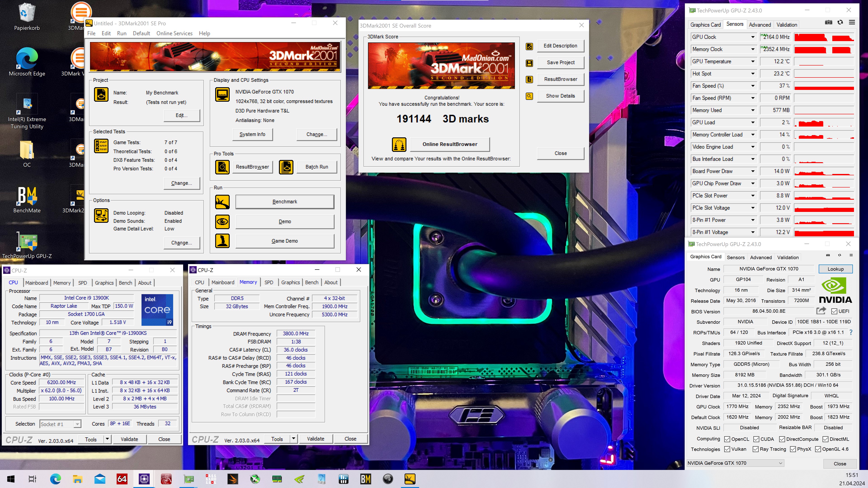Viewport: 868px width, 488px height.
Task: Click the ResultBrowser magnifier icon in Pro Tools
Action: (x=222, y=167)
